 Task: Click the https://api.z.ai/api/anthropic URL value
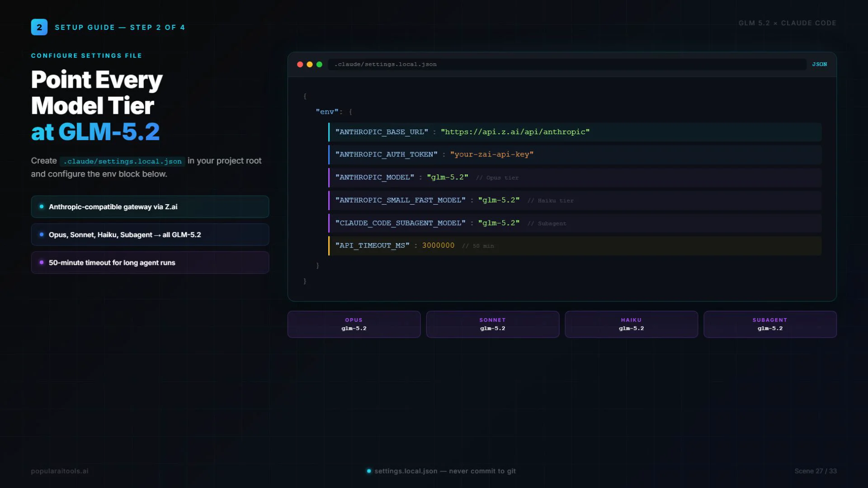point(515,132)
